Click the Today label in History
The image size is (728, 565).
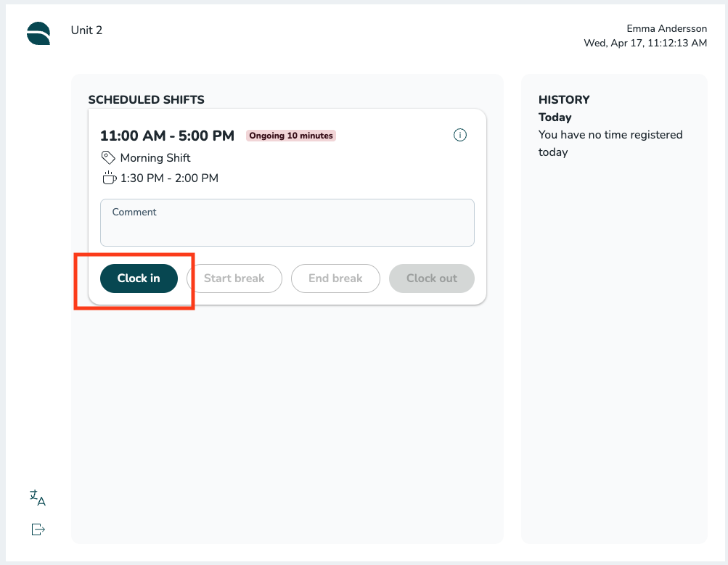click(555, 117)
